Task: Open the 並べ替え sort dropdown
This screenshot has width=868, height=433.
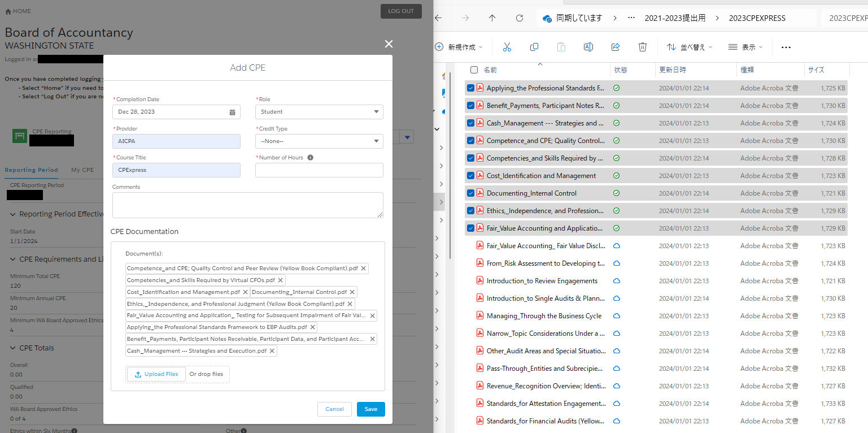Action: pos(690,47)
